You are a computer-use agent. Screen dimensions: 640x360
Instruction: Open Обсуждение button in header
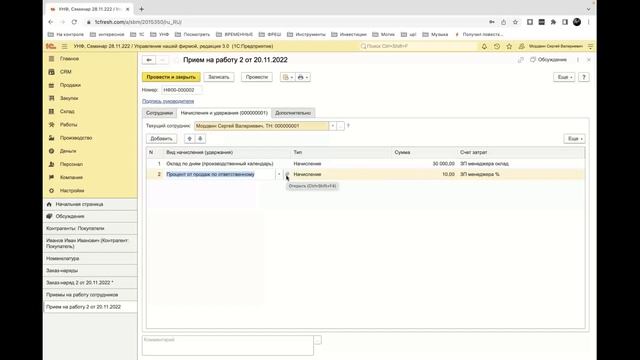click(x=549, y=60)
